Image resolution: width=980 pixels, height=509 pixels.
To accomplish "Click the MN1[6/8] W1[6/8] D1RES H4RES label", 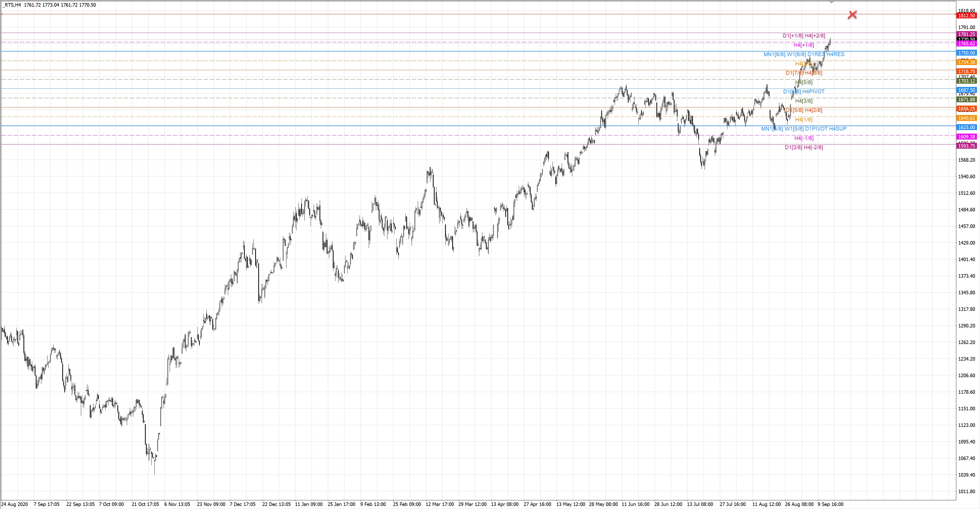I will click(803, 54).
